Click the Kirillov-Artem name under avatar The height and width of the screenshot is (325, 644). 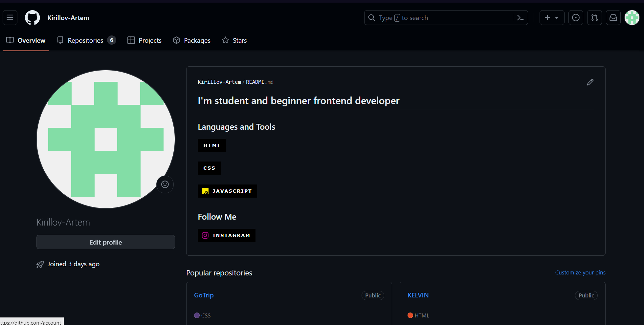click(63, 222)
